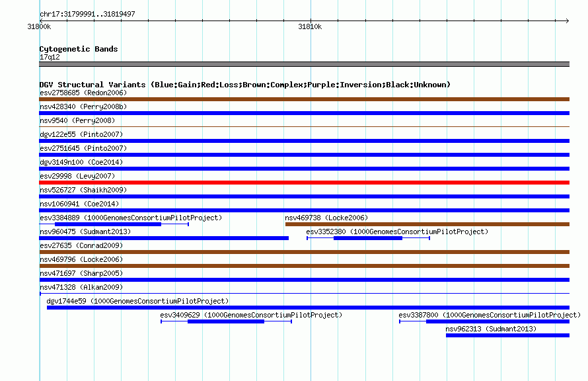Click nsv471328 (Alkan2009) label
The width and height of the screenshot is (588, 381).
tap(81, 287)
